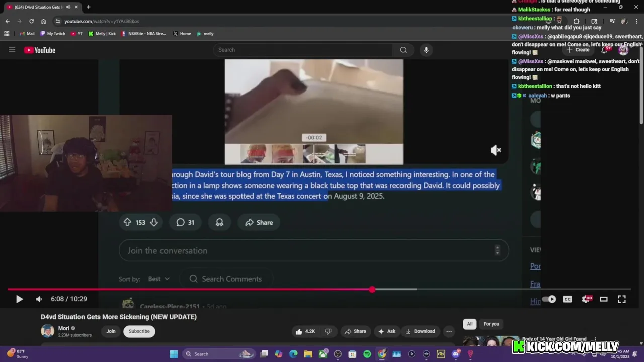
Task: Open the bookmarks apps grid icon
Action: 7,34
